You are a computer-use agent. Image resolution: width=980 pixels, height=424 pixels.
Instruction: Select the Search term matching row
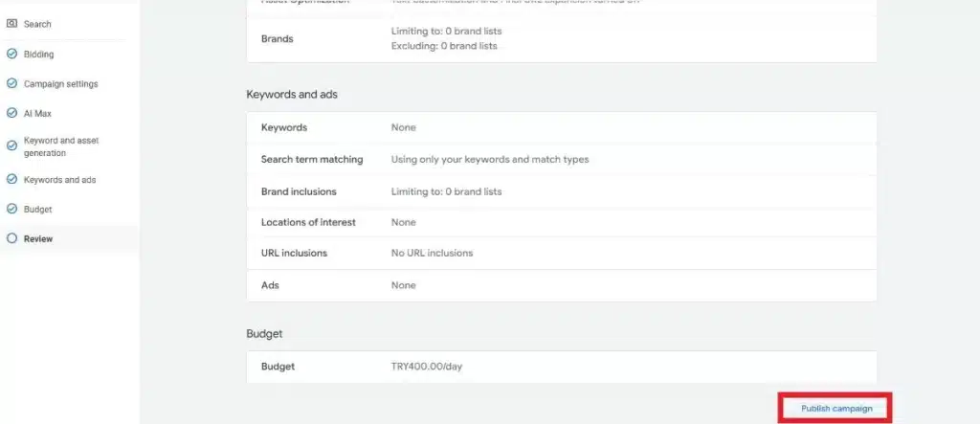pos(311,159)
